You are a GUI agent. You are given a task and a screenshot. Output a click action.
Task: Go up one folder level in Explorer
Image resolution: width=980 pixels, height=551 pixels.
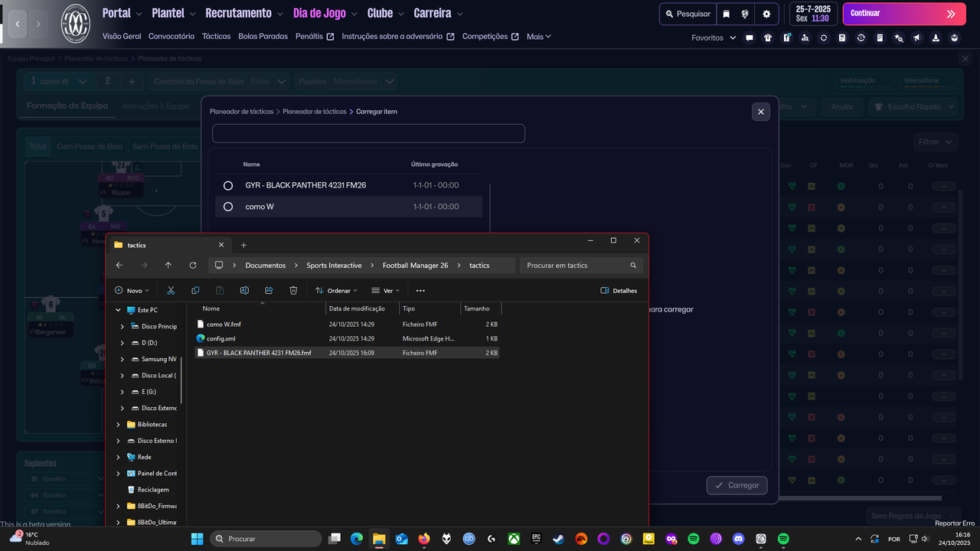[x=168, y=266]
